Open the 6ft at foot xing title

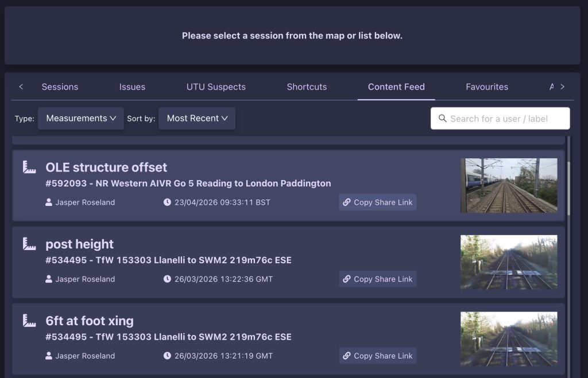89,321
